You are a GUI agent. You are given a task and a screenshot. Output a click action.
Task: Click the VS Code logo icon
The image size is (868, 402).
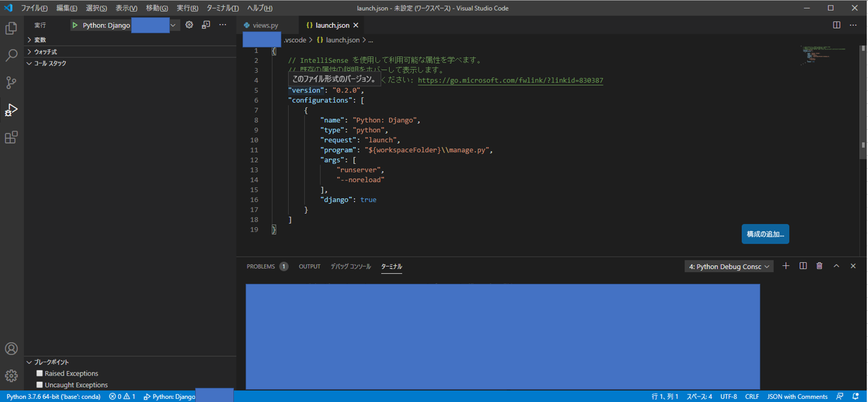coord(8,8)
